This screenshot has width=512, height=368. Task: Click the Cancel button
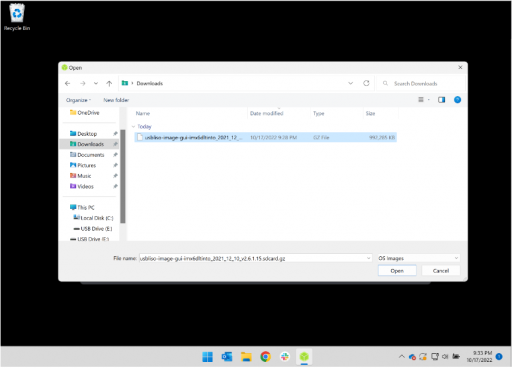point(441,271)
